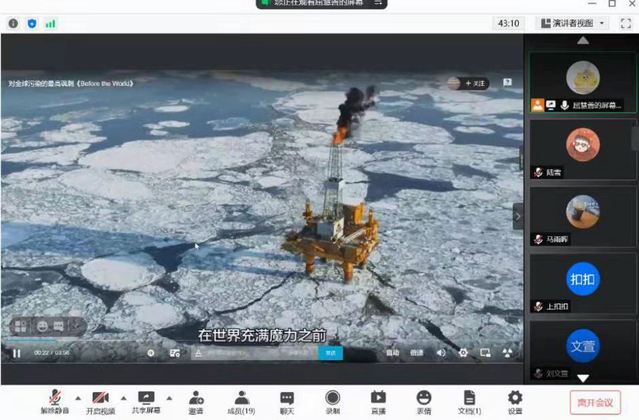Pause the video with the pause button
The width and height of the screenshot is (639, 420).
(17, 353)
